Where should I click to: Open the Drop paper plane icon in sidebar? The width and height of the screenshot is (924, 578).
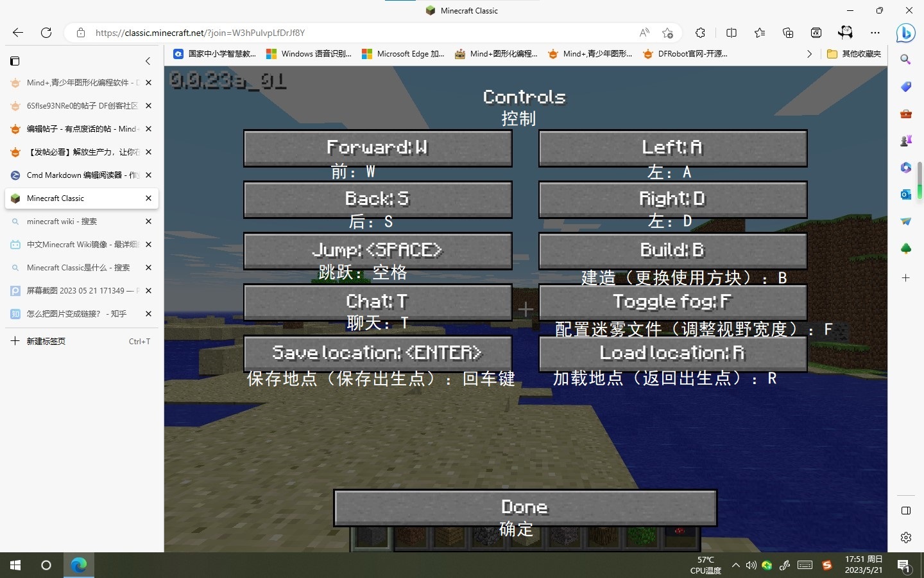pos(905,222)
